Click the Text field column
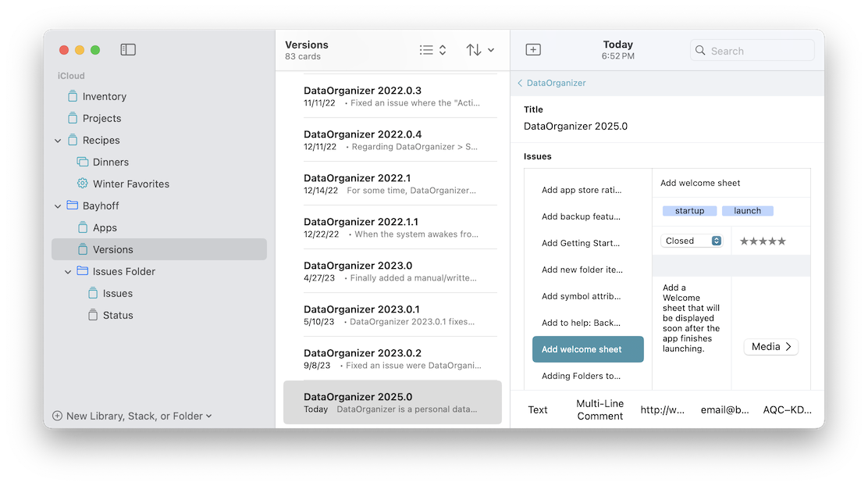 (538, 409)
